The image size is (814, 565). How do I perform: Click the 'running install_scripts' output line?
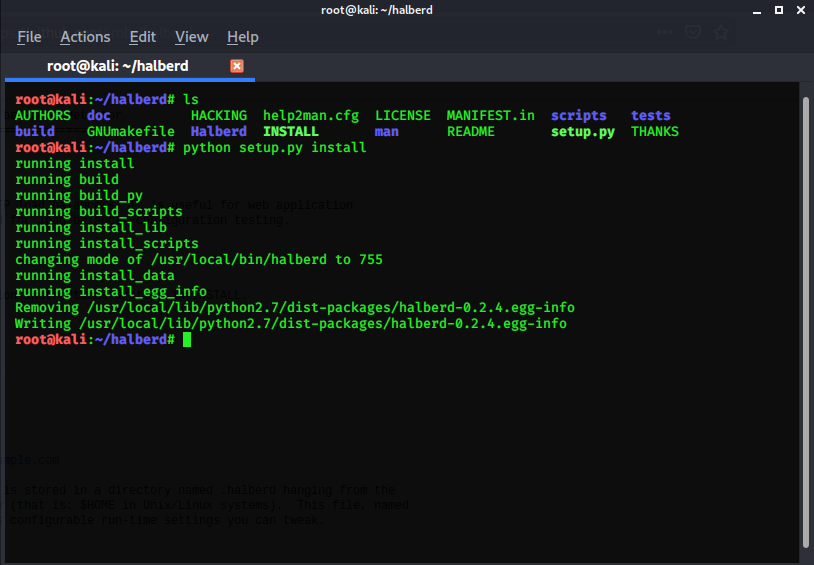tap(107, 244)
